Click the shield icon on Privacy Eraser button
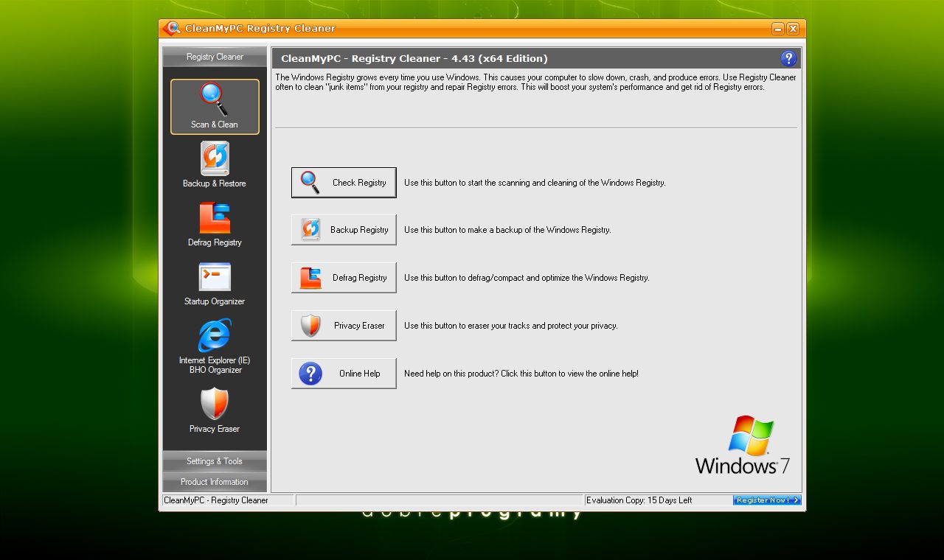The width and height of the screenshot is (944, 560). coord(309,325)
